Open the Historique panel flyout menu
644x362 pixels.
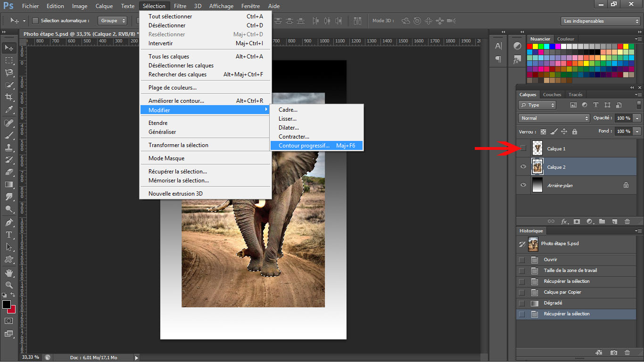coord(639,231)
